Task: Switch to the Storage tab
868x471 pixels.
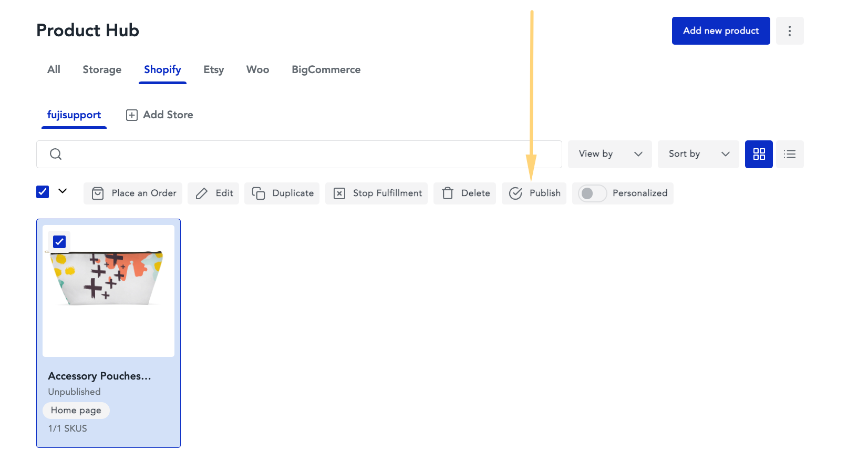Action: (102, 69)
